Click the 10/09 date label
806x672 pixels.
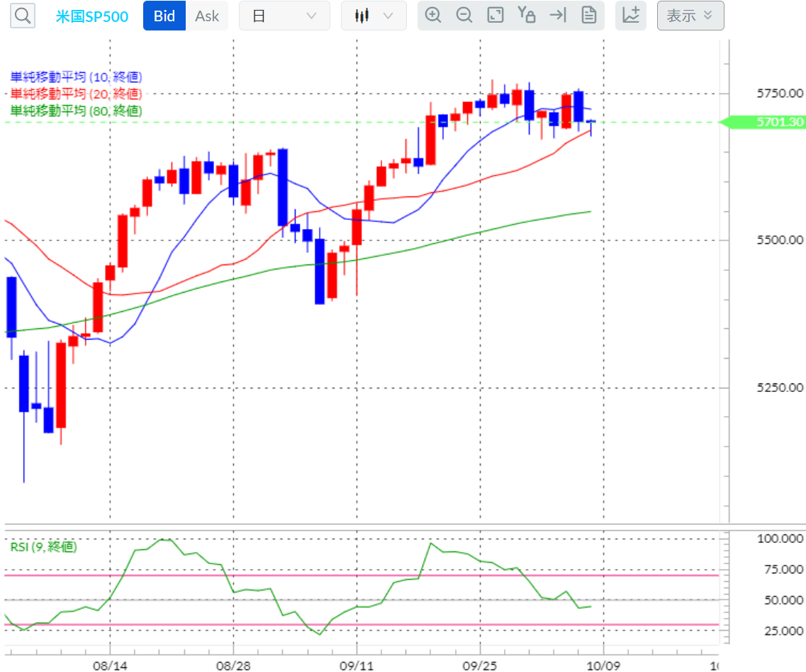pos(603,666)
